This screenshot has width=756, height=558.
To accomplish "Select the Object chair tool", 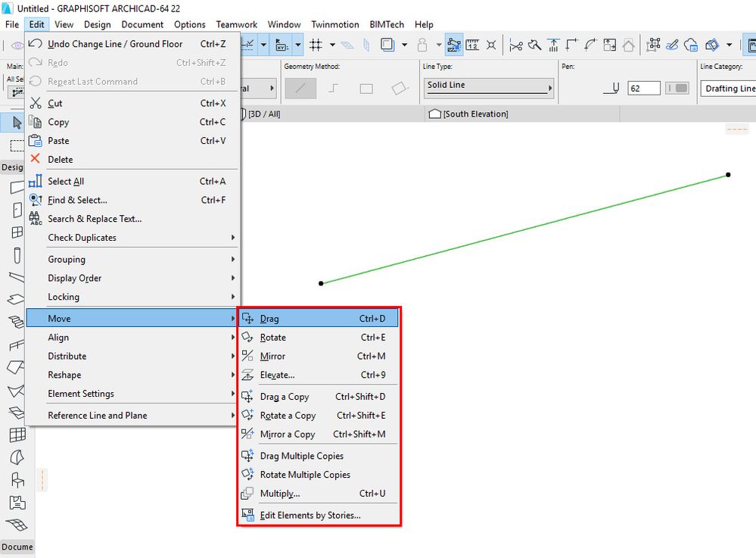I will click(x=17, y=480).
